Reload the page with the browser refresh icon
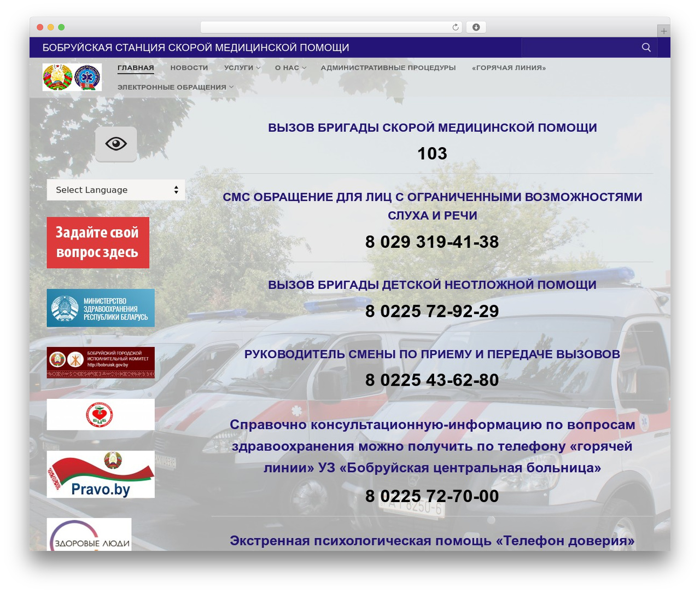Image resolution: width=700 pixels, height=593 pixels. [x=456, y=27]
